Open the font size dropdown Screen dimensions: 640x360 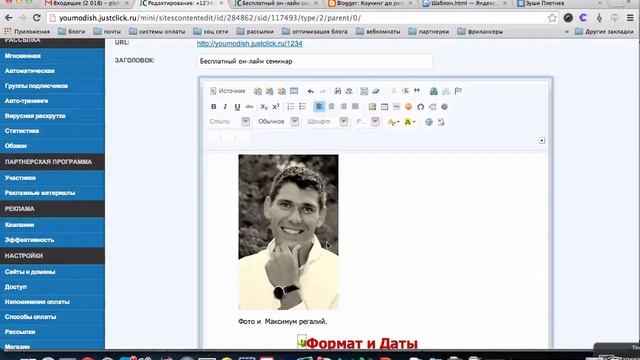(x=367, y=122)
